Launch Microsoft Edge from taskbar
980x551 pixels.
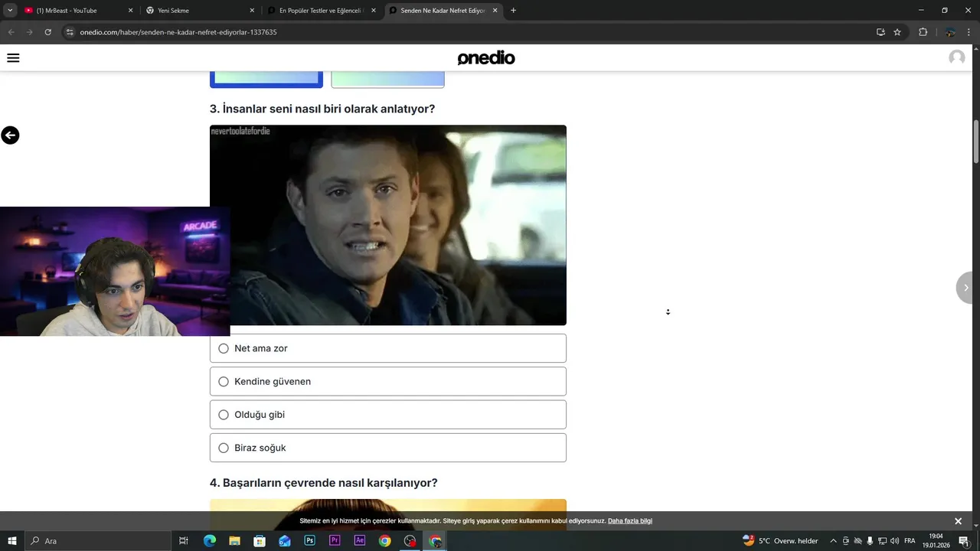point(210,541)
